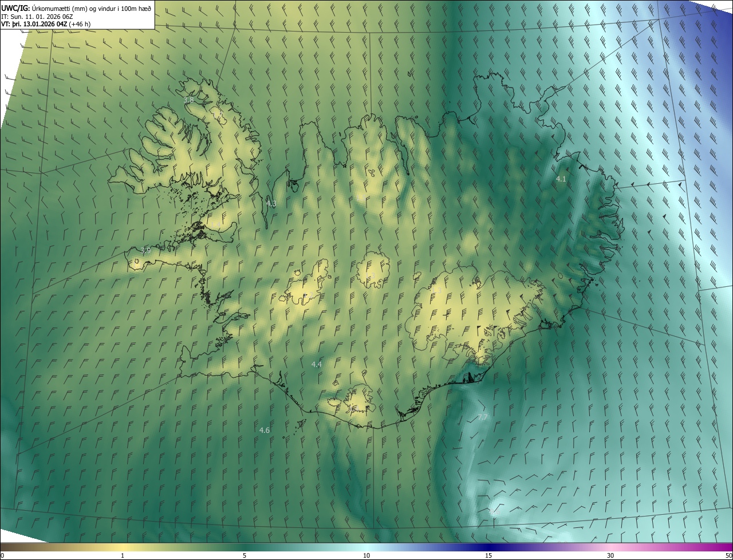Image resolution: width=733 pixels, height=560 pixels.
Task: Click the '10' tick label on the color scale
Action: (x=366, y=555)
